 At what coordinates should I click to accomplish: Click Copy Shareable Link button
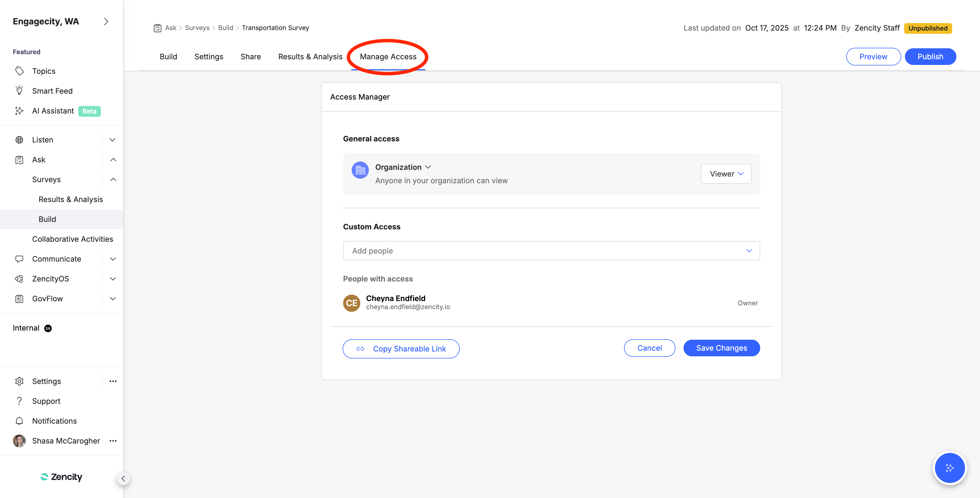tap(401, 349)
